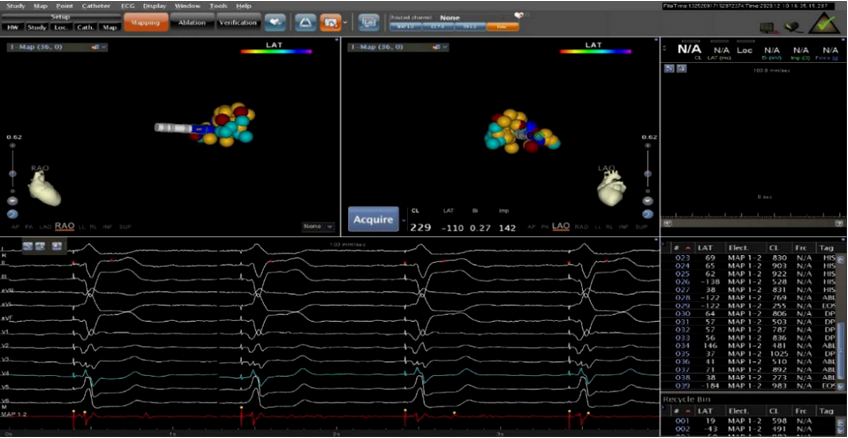
Task: Switch left map to AP view
Action: 15,227
